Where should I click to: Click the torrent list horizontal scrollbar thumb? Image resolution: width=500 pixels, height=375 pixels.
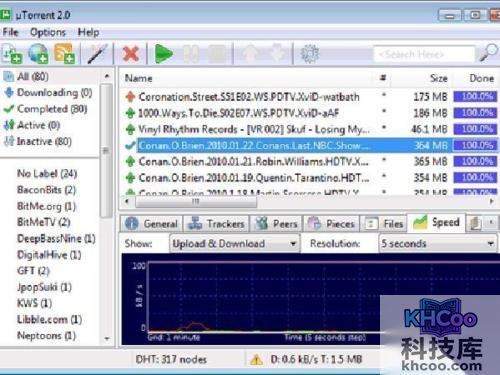coord(196,201)
